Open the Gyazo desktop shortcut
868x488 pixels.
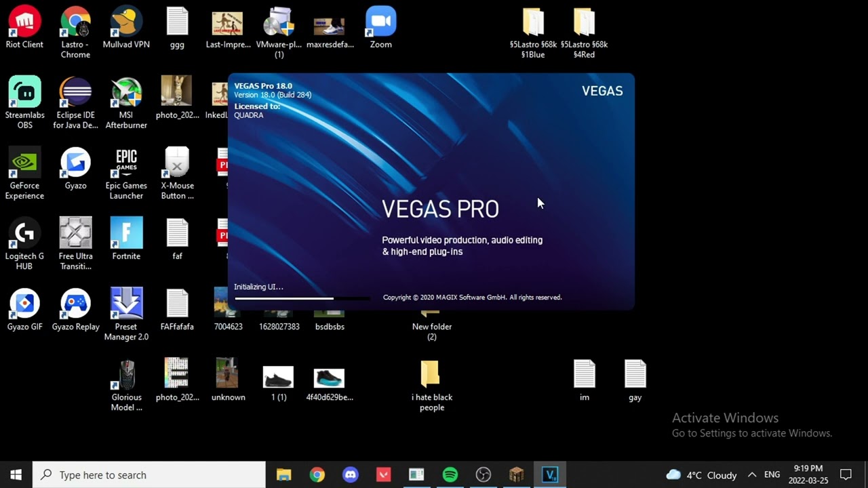(x=75, y=169)
